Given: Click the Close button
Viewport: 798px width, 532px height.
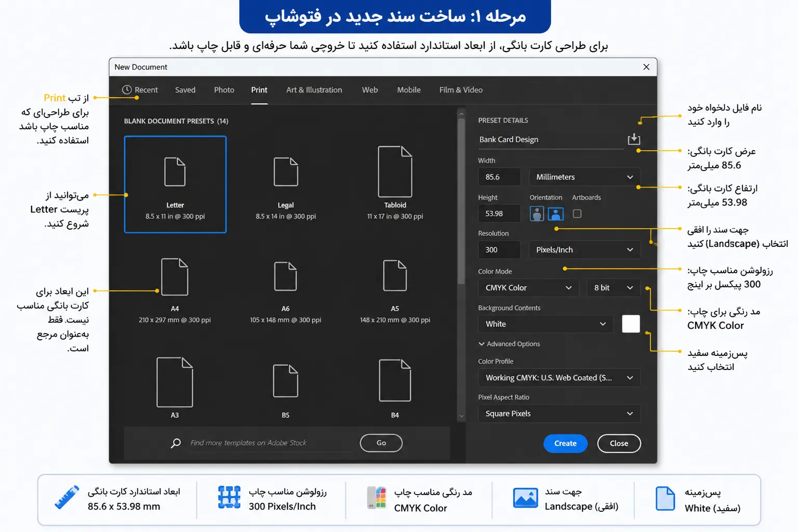Looking at the screenshot, I should 619,444.
